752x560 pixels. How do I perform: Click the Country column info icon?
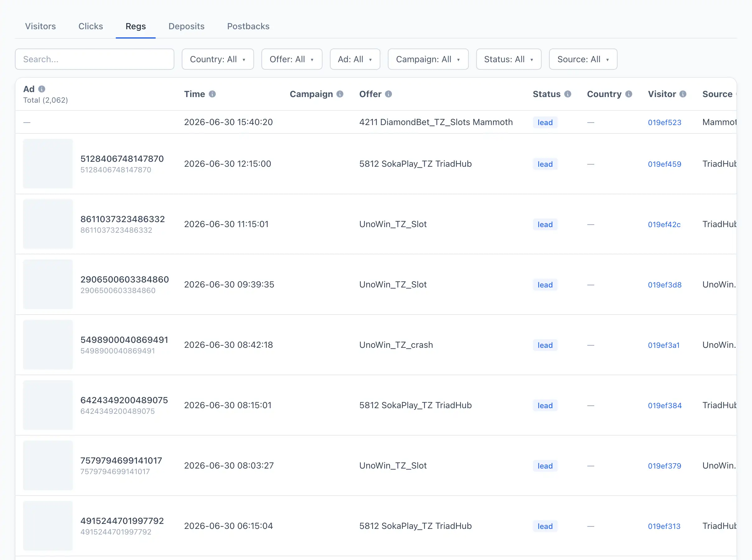click(x=629, y=94)
